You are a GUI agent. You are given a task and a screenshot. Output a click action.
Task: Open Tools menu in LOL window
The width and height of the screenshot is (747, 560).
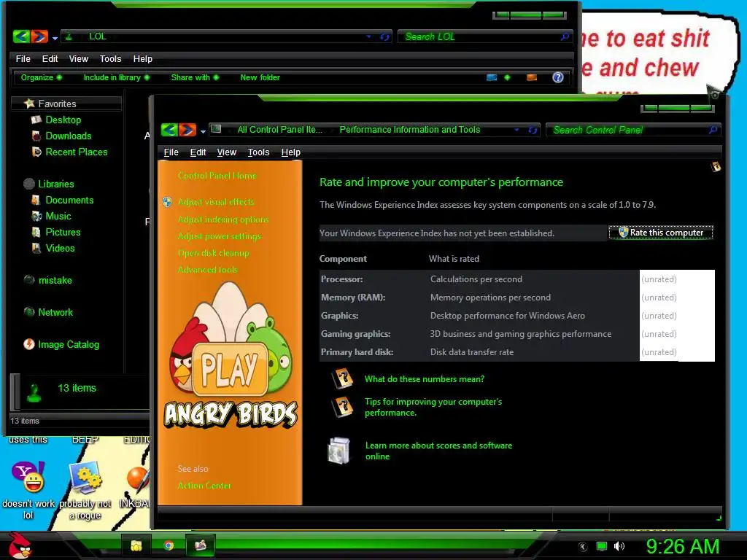[111, 59]
